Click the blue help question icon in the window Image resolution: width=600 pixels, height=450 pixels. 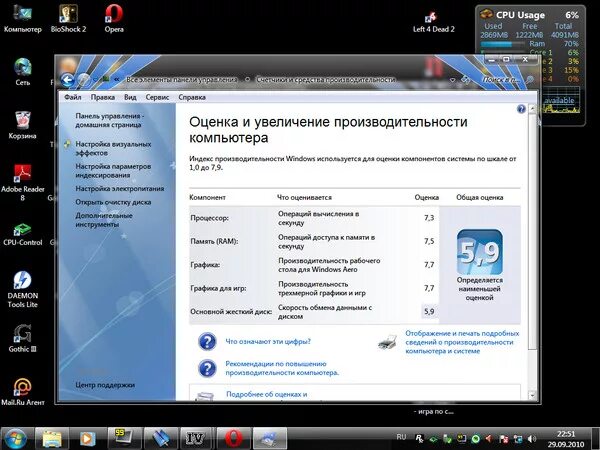point(521,109)
